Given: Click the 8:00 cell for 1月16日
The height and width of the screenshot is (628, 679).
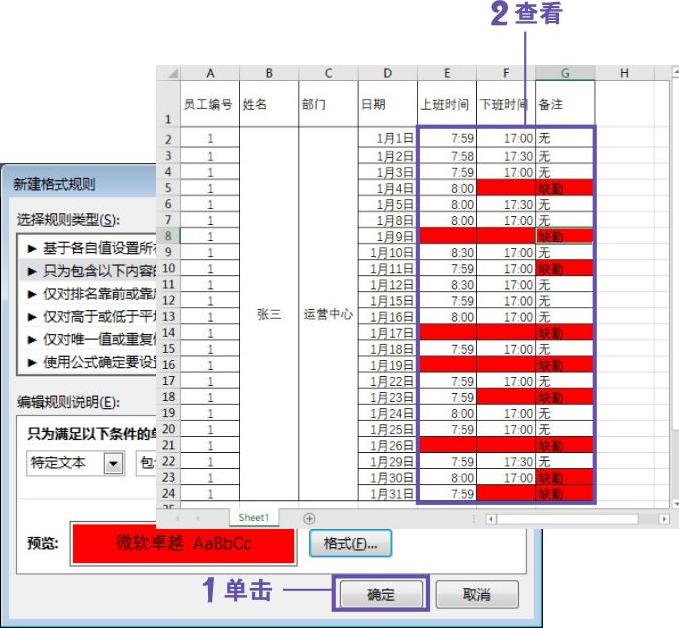Looking at the screenshot, I should [447, 317].
